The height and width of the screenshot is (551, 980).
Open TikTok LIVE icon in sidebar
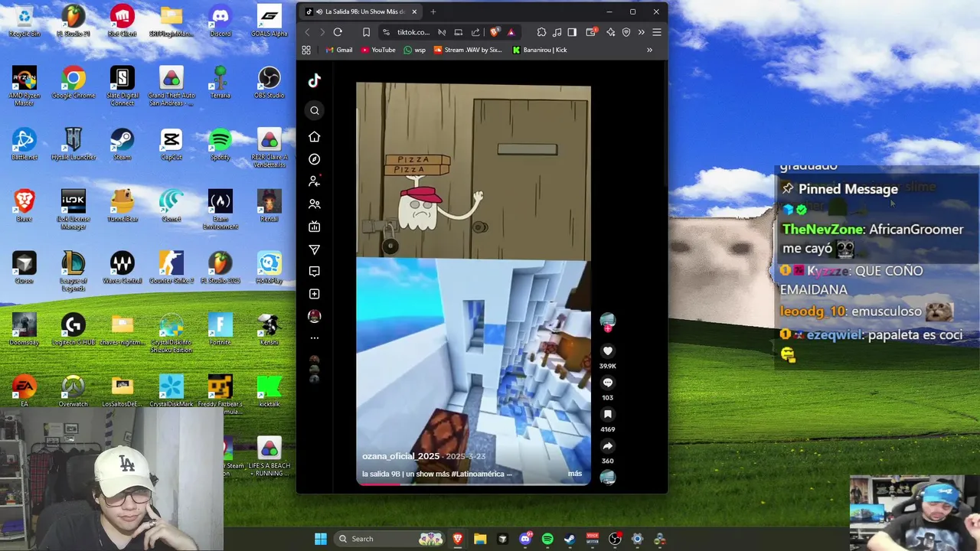(315, 227)
